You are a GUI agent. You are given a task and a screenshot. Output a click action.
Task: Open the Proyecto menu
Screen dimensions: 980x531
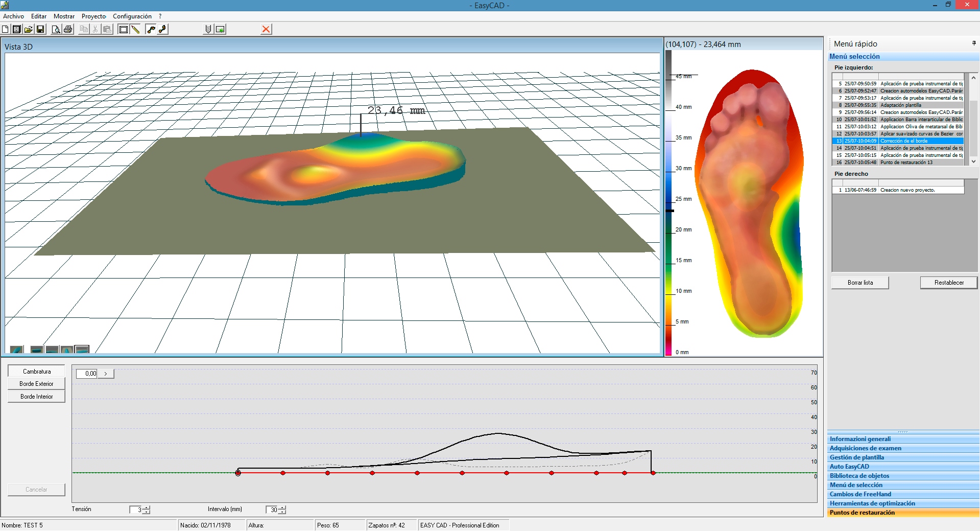point(93,16)
